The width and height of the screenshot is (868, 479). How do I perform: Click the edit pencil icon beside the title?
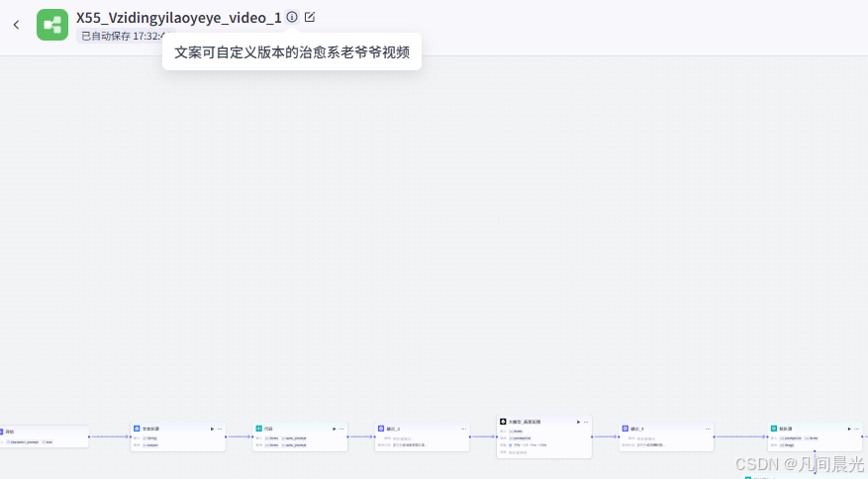310,17
